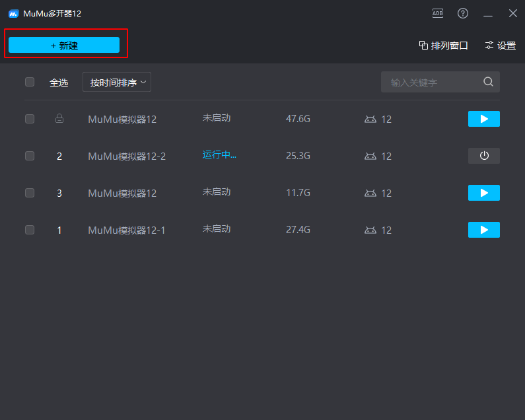Screen dimensions: 525x420
Task: Start the 11.7G MuMu模拟器12 emulator
Action: [x=484, y=193]
